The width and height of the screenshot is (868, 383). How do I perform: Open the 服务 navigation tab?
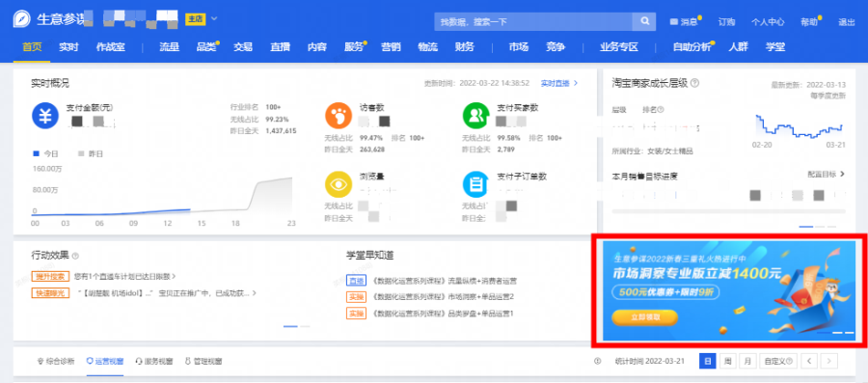(x=354, y=47)
